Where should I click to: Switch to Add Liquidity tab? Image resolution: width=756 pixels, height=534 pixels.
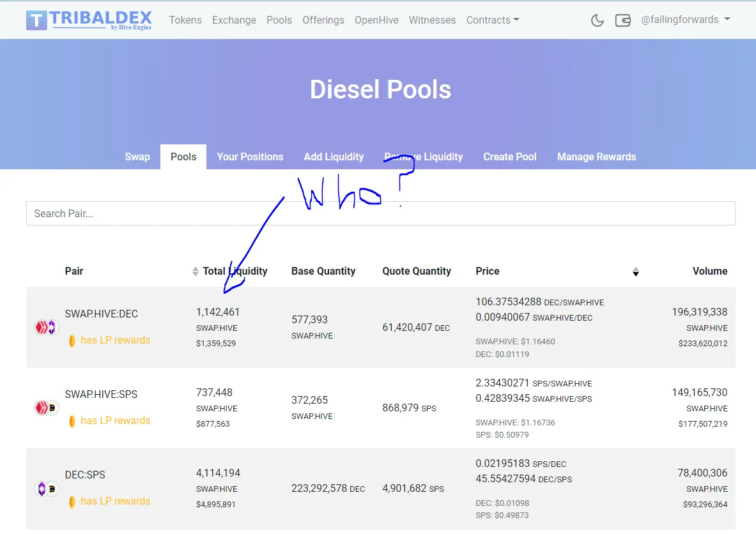tap(334, 156)
